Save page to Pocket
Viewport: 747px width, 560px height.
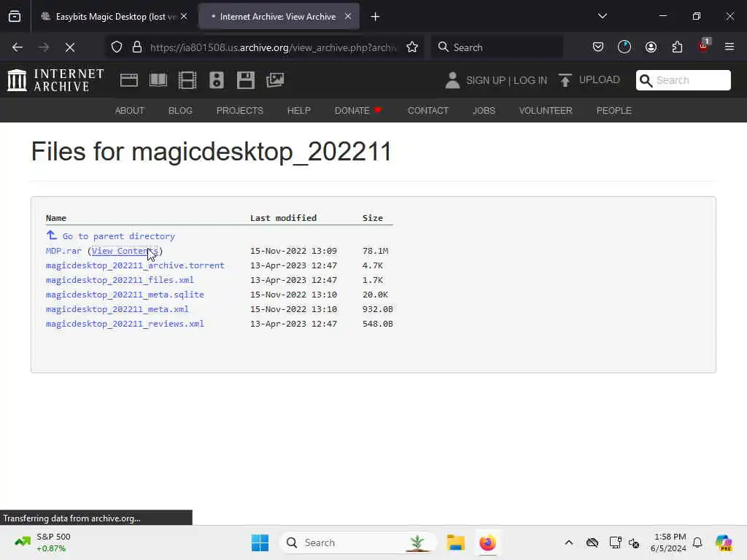pyautogui.click(x=598, y=47)
